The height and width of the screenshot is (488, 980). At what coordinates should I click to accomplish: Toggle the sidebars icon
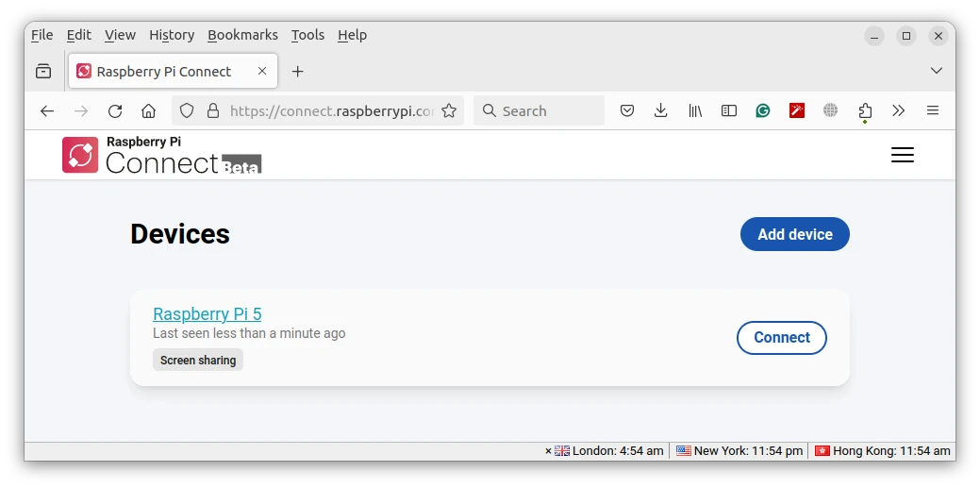(729, 111)
